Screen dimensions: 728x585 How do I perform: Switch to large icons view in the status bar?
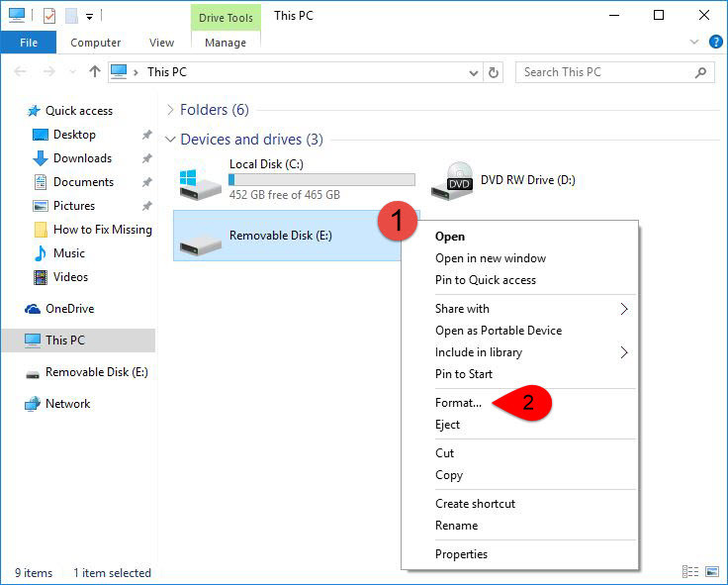pyautogui.click(x=712, y=571)
